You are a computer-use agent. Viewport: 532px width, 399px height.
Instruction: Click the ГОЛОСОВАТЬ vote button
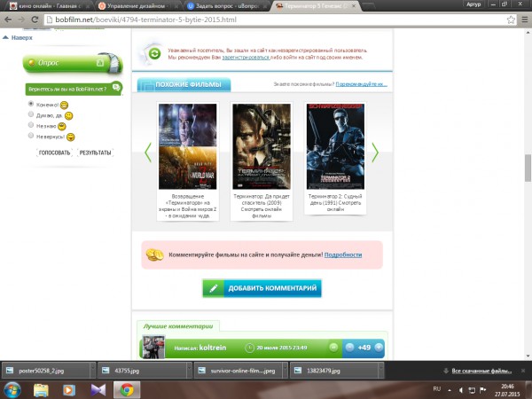55,153
